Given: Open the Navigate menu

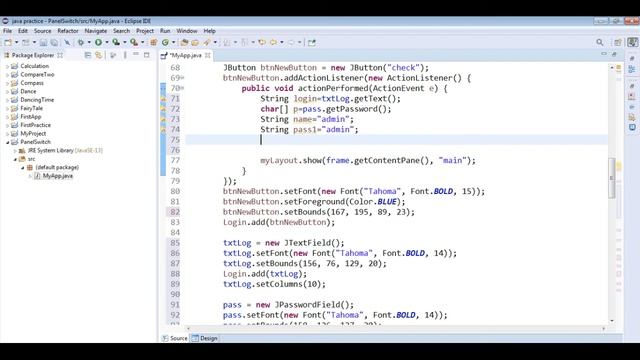Looking at the screenshot, I should 96,31.
